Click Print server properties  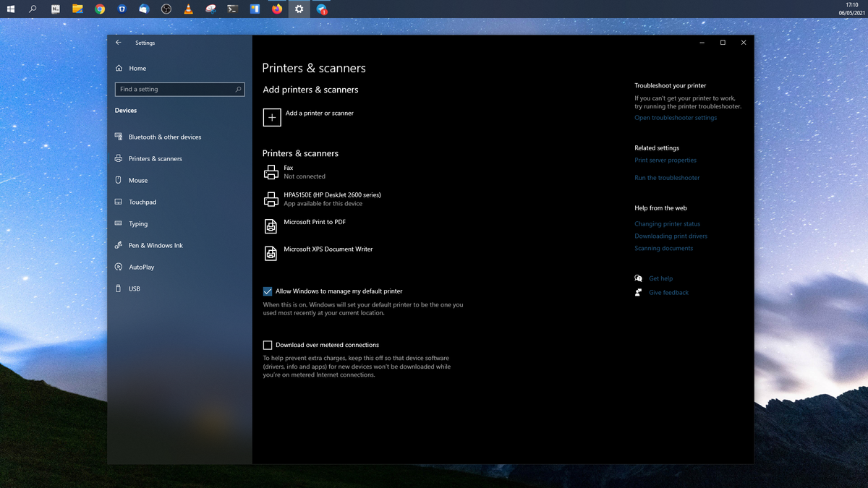click(665, 160)
